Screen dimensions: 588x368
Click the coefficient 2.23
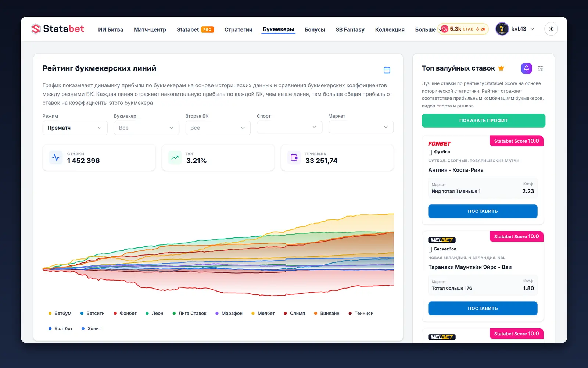tap(528, 191)
